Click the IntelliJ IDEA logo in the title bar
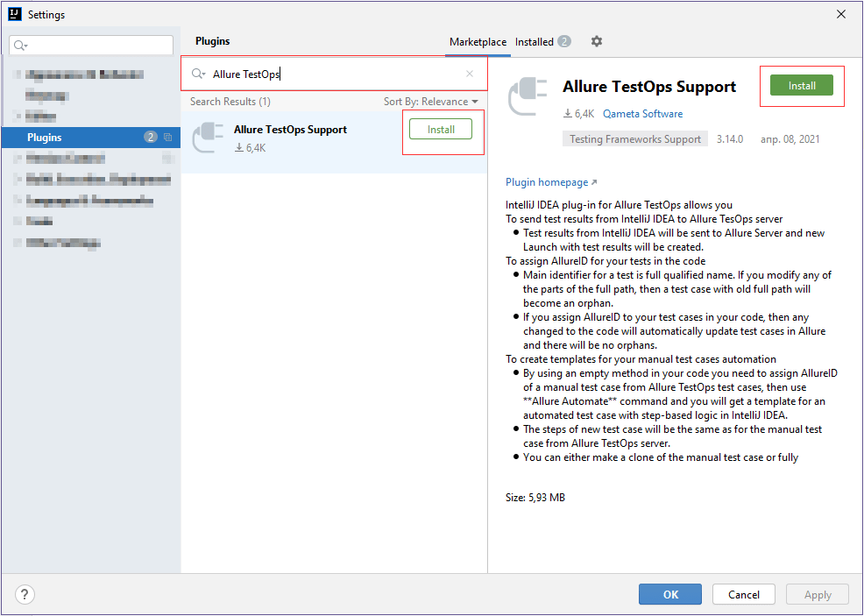 tap(12, 13)
